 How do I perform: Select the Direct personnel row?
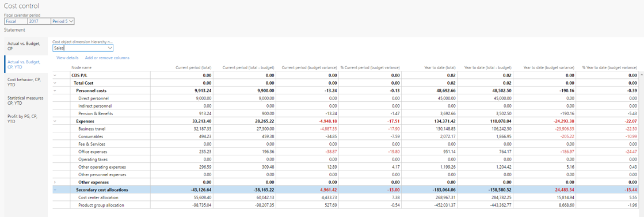345,98
